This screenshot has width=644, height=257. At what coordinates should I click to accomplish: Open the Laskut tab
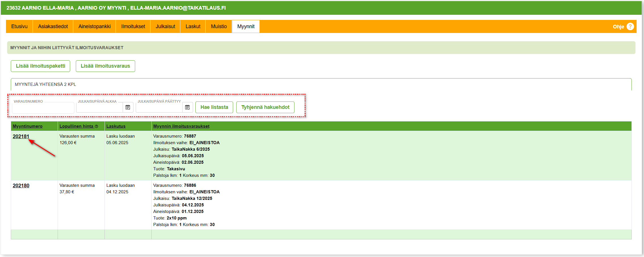click(x=193, y=26)
